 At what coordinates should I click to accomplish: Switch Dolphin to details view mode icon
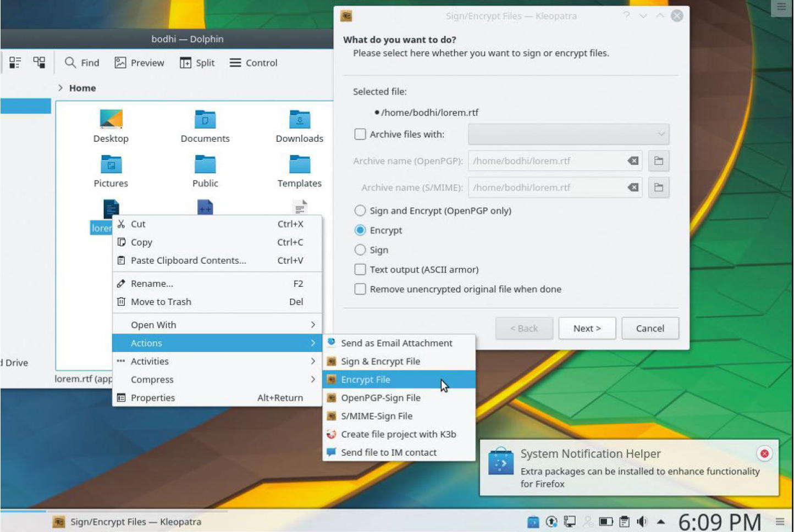pyautogui.click(x=15, y=62)
